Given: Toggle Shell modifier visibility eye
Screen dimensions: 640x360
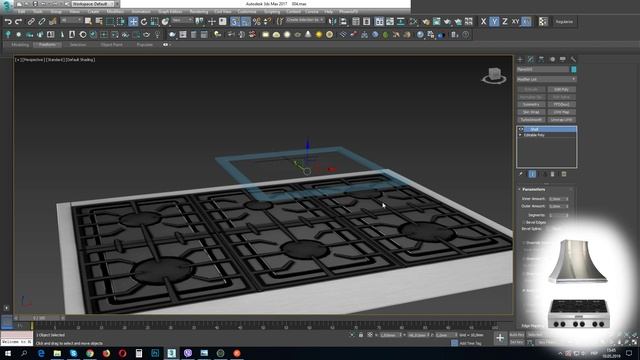Looking at the screenshot, I should [521, 129].
